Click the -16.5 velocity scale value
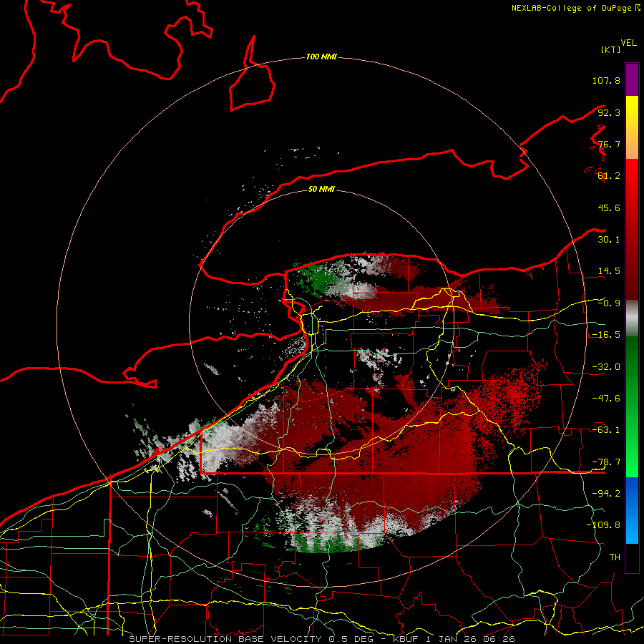Image resolution: width=644 pixels, height=644 pixels. (x=606, y=335)
